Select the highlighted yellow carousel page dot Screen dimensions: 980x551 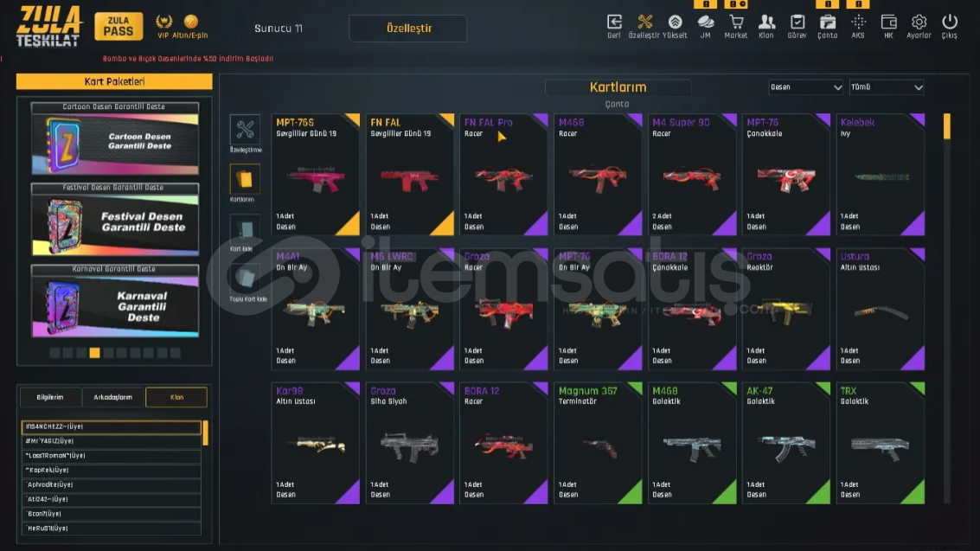click(94, 353)
